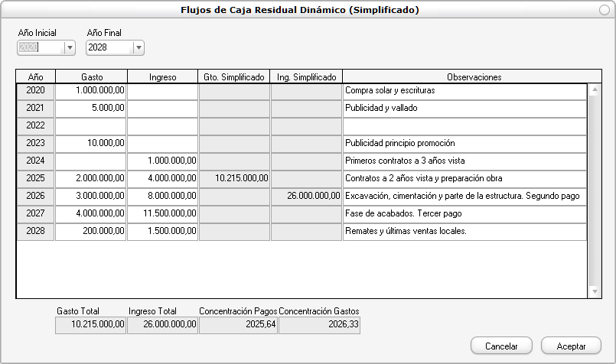
Task: Click the round window button in title bar
Action: pyautogui.click(x=605, y=10)
